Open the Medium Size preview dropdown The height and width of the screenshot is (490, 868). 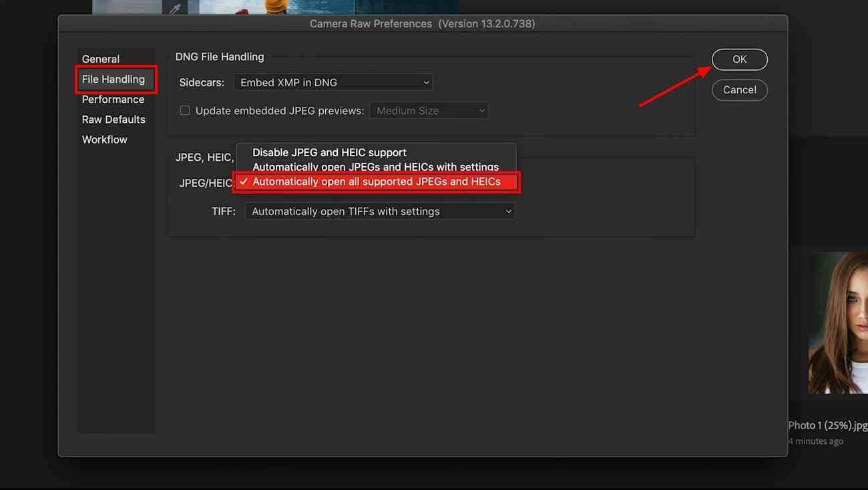429,111
